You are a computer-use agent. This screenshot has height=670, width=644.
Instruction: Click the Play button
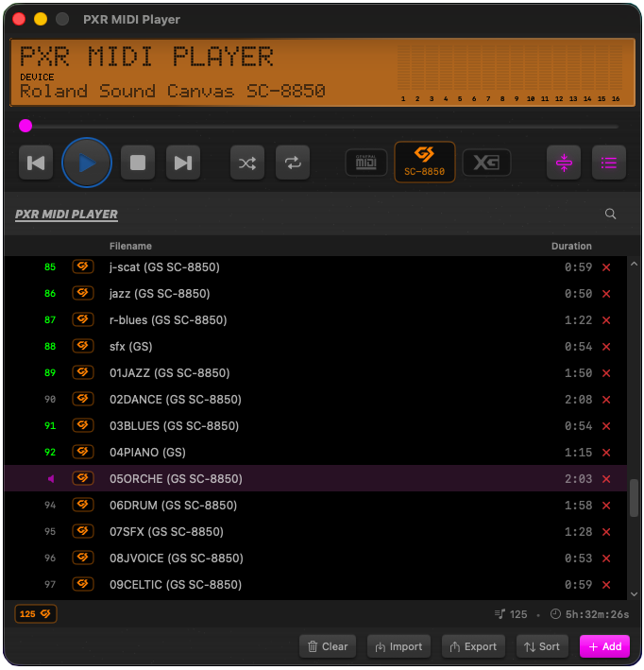click(87, 163)
